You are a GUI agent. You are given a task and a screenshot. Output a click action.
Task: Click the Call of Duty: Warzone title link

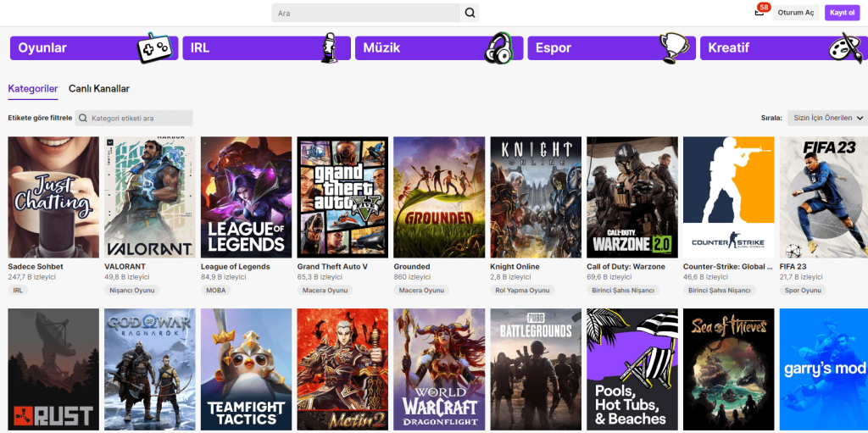626,267
